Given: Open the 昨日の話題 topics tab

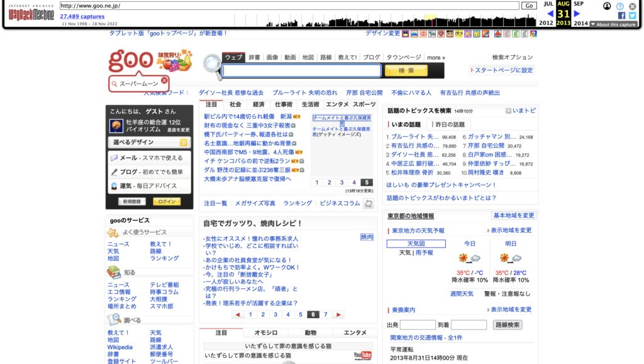Looking at the screenshot, I should (x=450, y=124).
